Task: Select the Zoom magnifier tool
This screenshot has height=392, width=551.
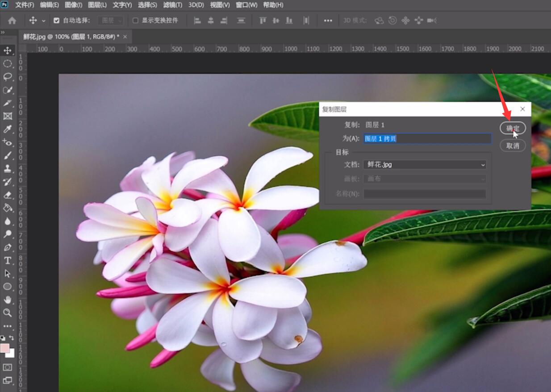Action: coord(8,313)
